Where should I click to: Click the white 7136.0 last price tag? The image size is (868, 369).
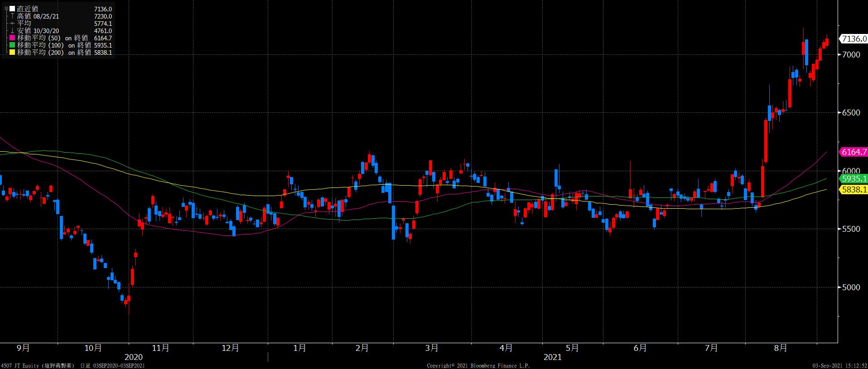(853, 39)
